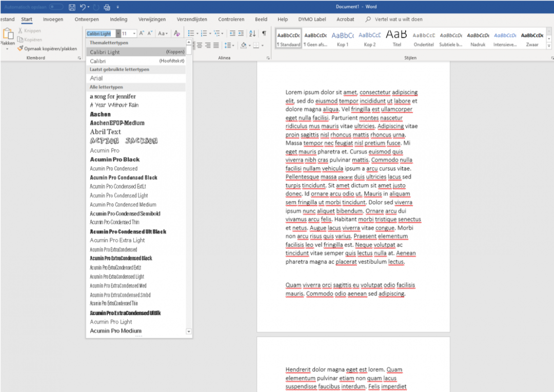Apply a numbered list
This screenshot has height=392, width=554.
pos(204,34)
